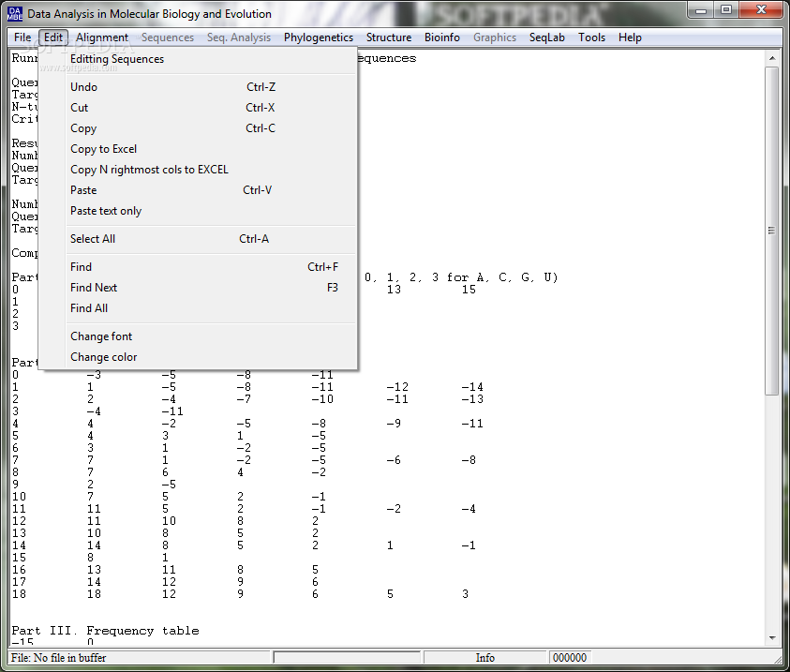
Task: Click the 'Part III. Frequency table' heading
Action: 105,631
